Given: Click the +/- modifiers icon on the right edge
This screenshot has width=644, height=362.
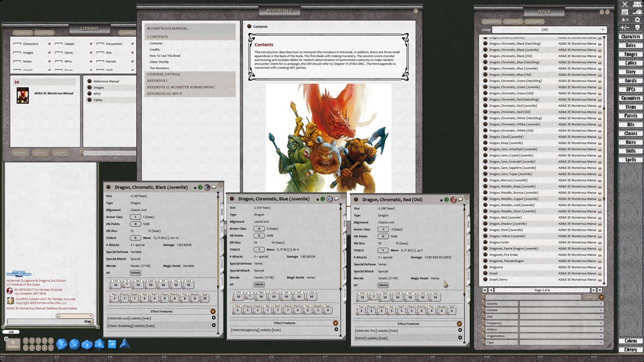Looking at the screenshot, I should click(x=625, y=27).
